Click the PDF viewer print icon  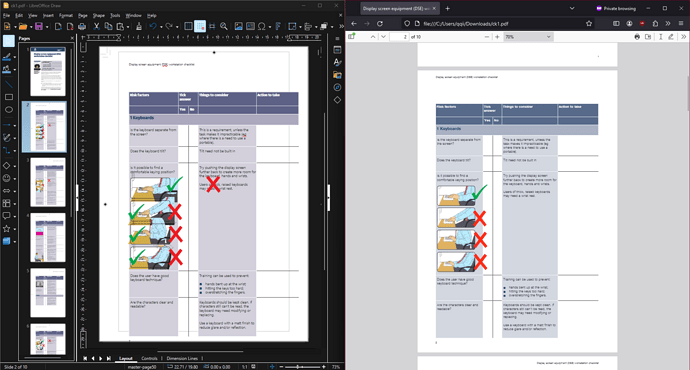click(x=637, y=37)
